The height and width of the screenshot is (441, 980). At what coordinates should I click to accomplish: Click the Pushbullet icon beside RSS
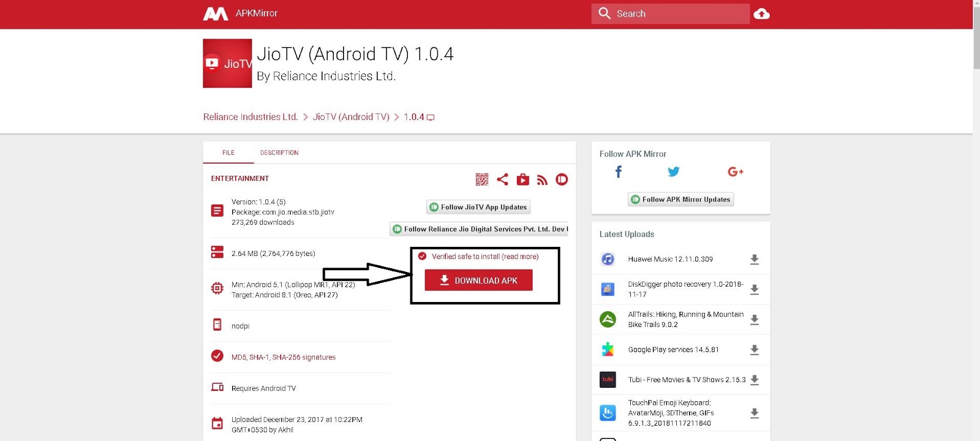coord(562,179)
